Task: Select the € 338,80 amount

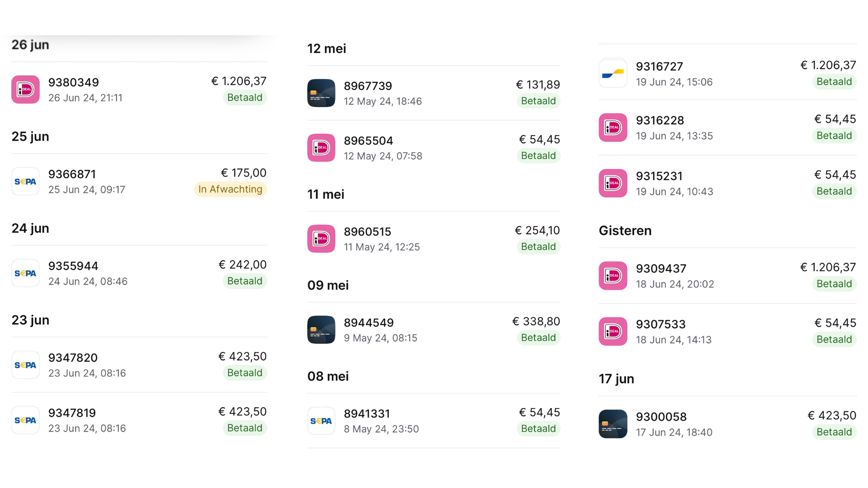Action: pyautogui.click(x=536, y=321)
